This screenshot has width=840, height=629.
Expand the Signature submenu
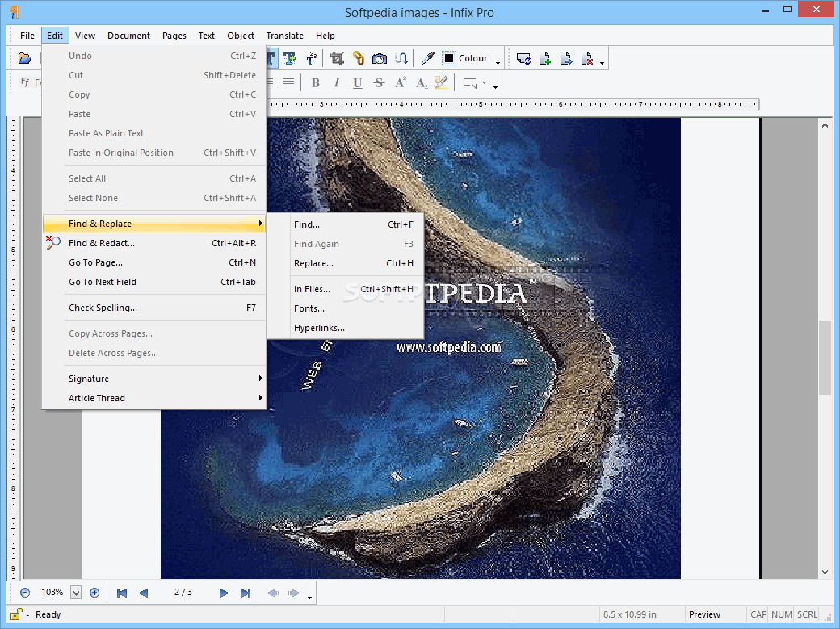point(154,379)
